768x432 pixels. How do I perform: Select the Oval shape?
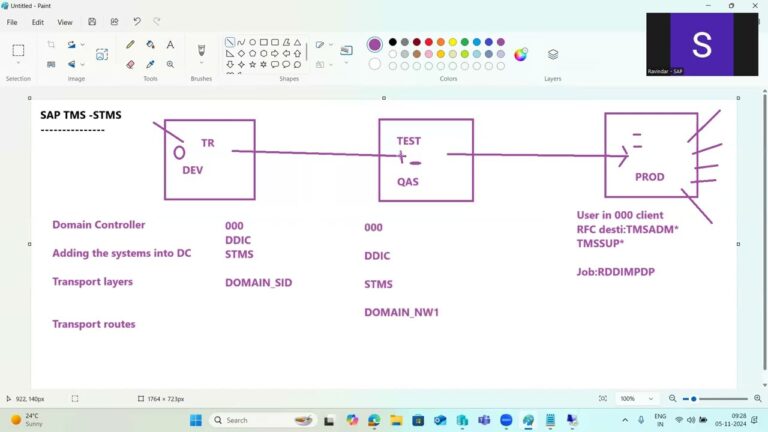coord(252,42)
